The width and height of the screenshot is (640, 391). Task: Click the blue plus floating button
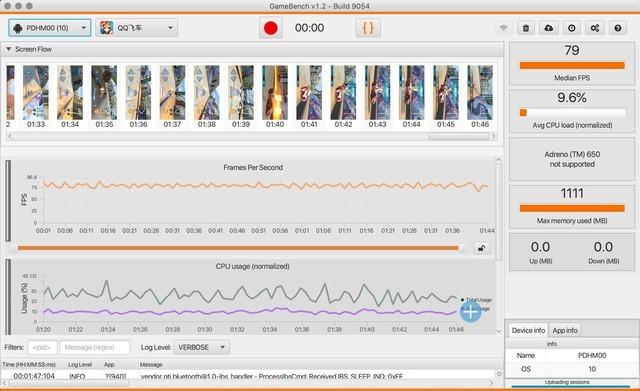coord(471,312)
